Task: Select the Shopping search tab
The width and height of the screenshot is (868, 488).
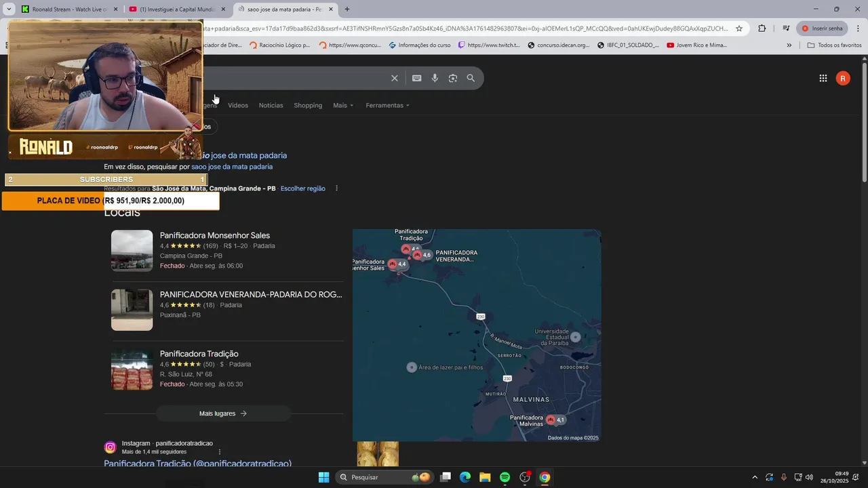Action: click(x=308, y=106)
